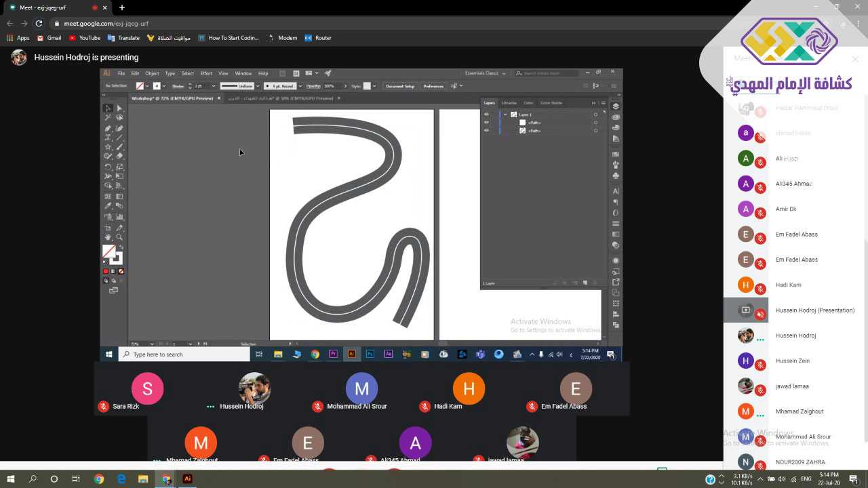868x488 pixels.
Task: Select the Selection arrow tool in Illustrator
Action: coord(108,108)
